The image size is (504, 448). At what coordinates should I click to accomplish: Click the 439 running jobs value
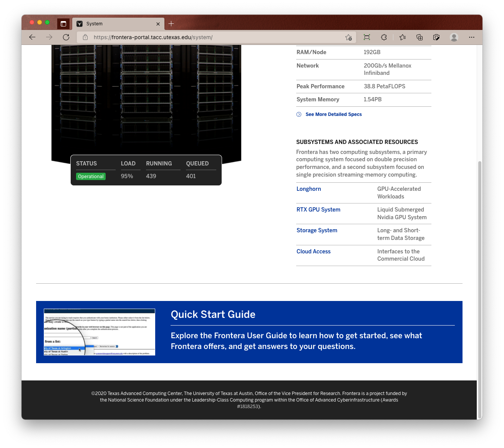151,176
